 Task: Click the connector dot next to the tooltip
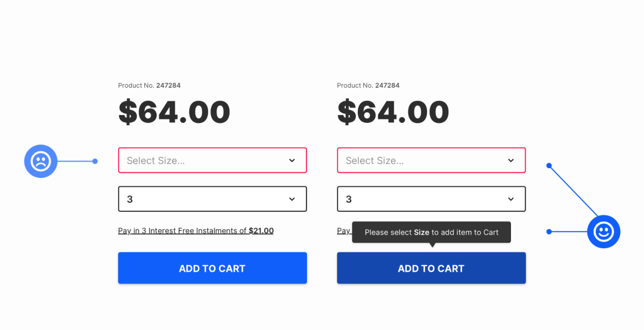(549, 232)
